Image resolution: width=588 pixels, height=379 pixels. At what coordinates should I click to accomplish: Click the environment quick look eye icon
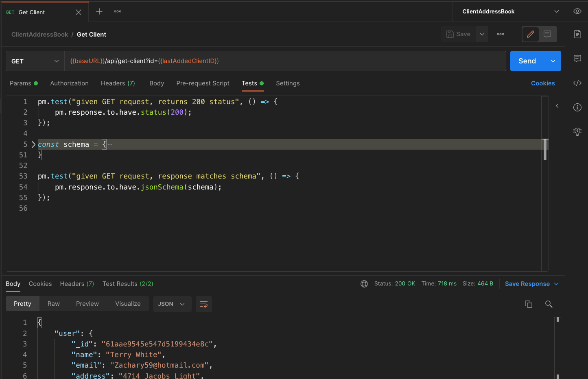[x=577, y=11]
